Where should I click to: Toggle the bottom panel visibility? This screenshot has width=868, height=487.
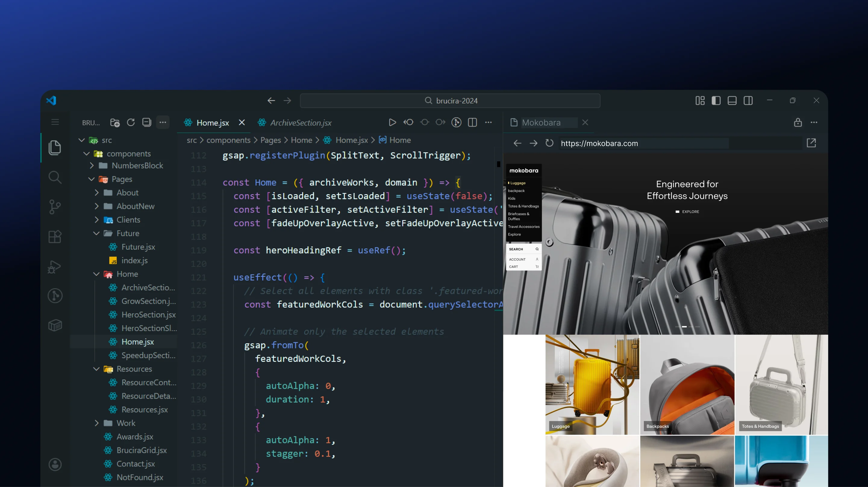pyautogui.click(x=732, y=100)
